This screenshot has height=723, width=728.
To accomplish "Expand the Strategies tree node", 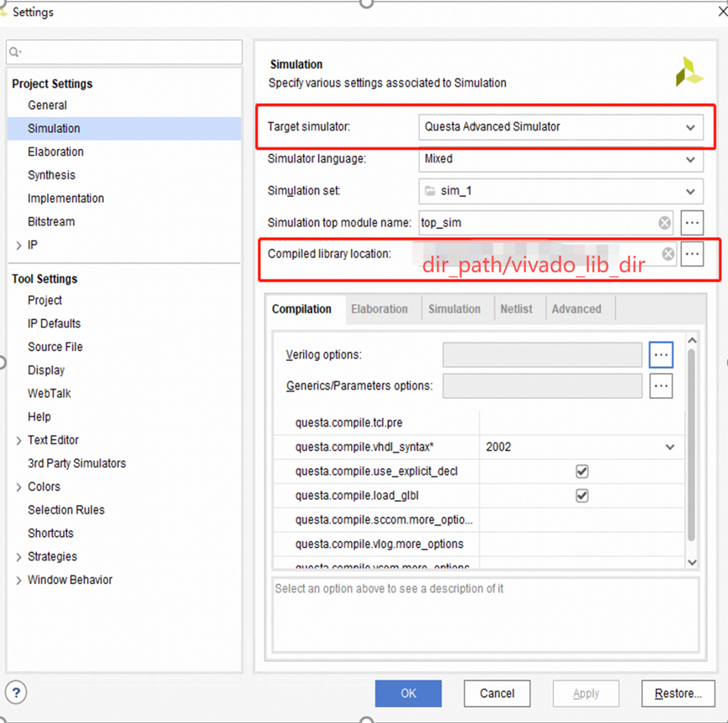I will [19, 556].
